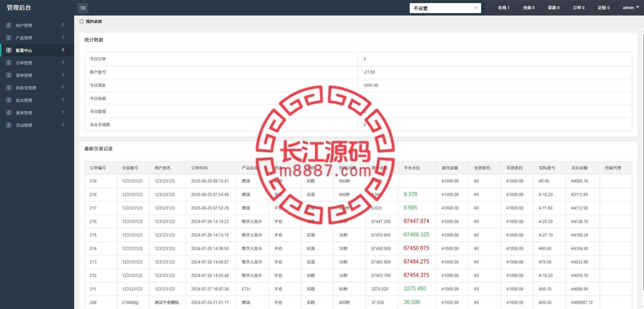Open 产品管理 sidebar menu
644x309 pixels.
tap(37, 38)
